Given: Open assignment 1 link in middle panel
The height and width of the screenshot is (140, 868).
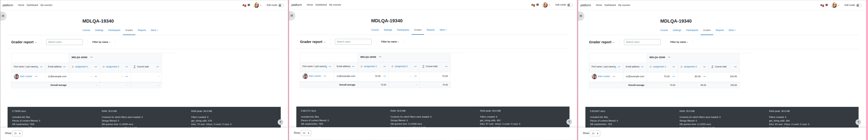Looking at the screenshot, I should [370, 67].
